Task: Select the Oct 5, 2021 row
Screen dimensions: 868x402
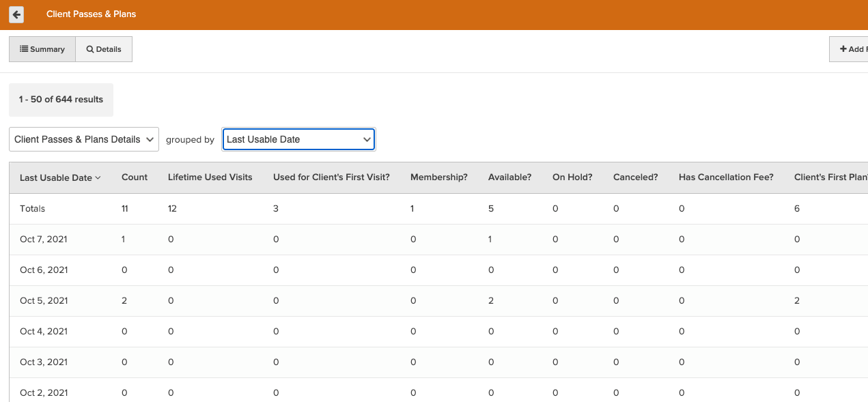Action: tap(44, 301)
